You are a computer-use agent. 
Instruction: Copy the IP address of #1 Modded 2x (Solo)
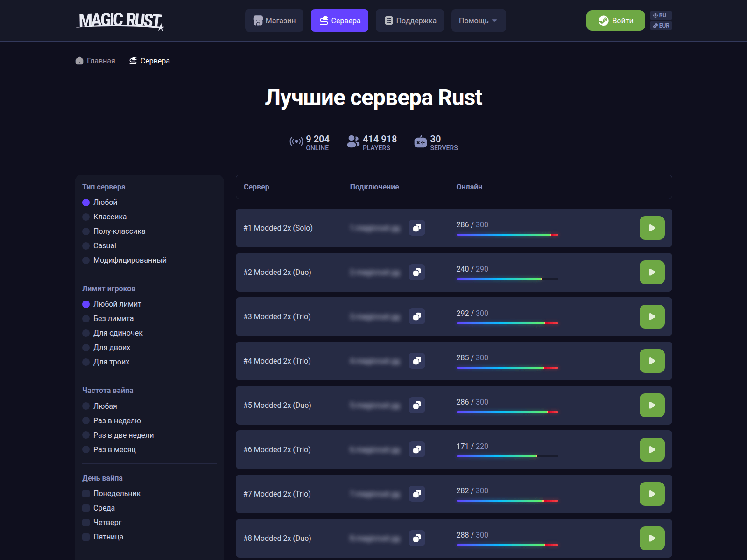click(x=417, y=228)
